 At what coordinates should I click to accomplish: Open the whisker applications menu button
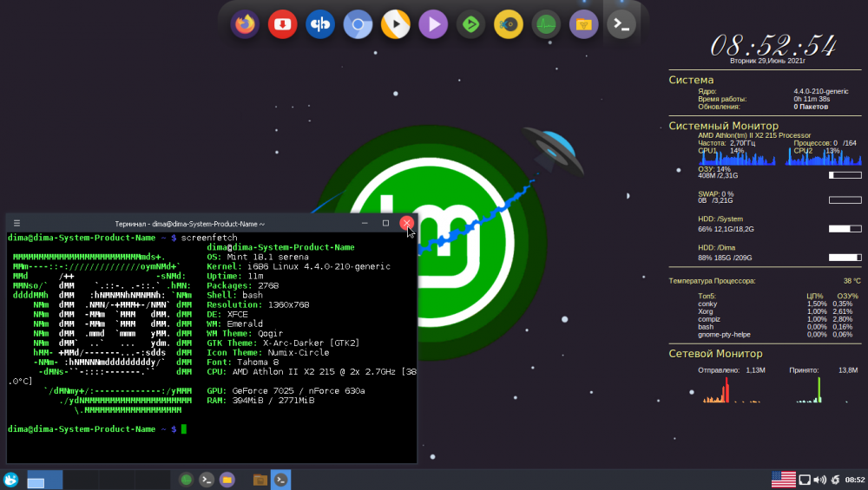pos(10,480)
